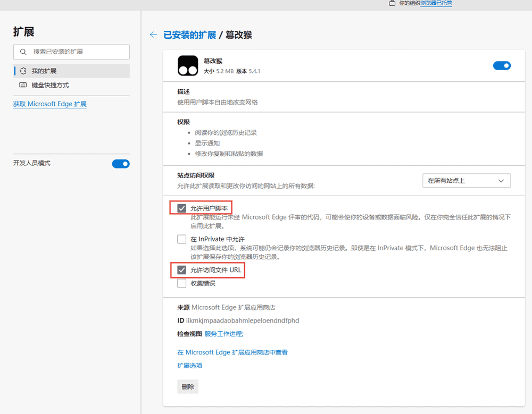This screenshot has height=414, width=532.
Task: Go to the 已安装的扩展 breadcrumb link
Action: [189, 35]
